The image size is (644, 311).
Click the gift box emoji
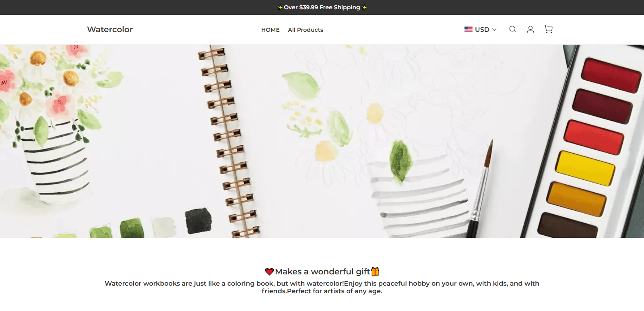coord(375,272)
